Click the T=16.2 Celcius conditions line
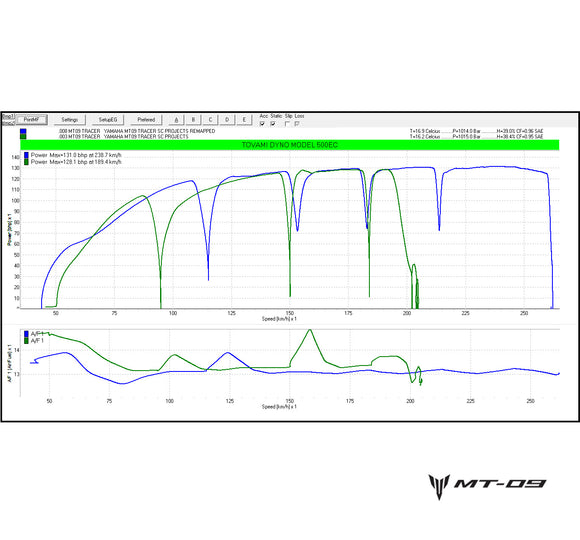Image resolution: width=580 pixels, height=540 pixels. click(476, 136)
